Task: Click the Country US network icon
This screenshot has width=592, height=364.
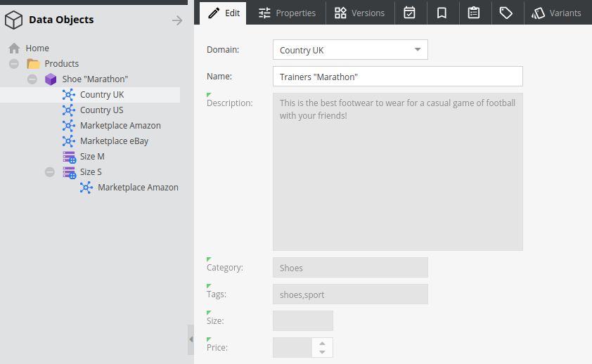Action: point(68,110)
